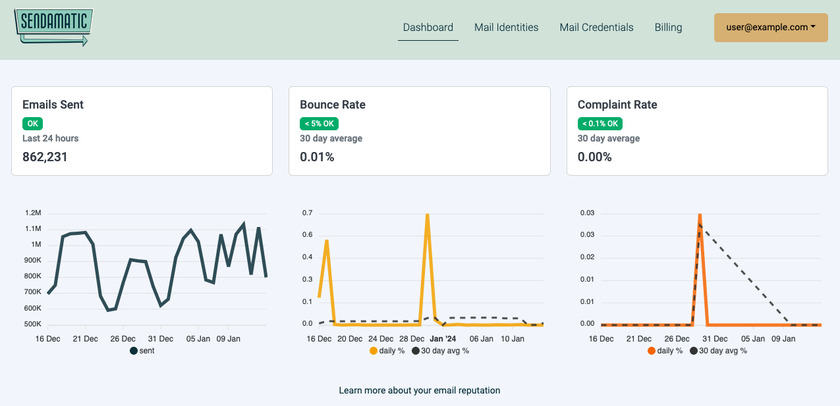Hide 'daily %' series in Bounce Rate chart
This screenshot has height=406, width=840.
(390, 351)
